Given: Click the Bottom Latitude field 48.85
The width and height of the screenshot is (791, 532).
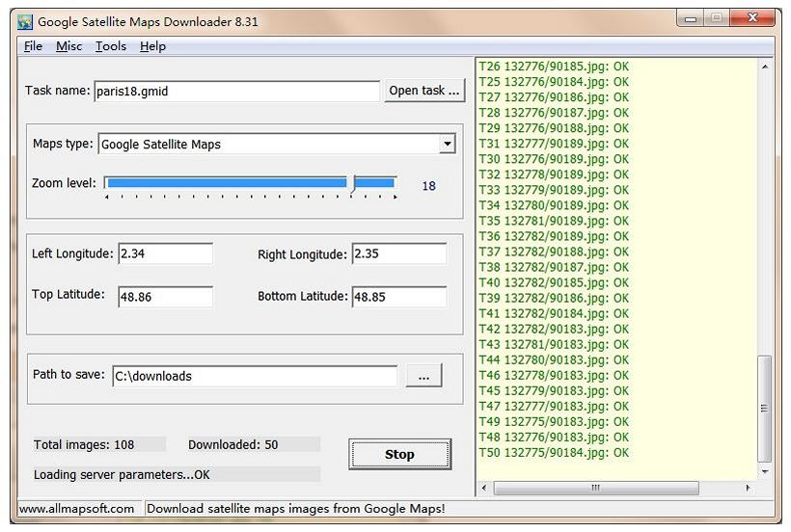Looking at the screenshot, I should tap(399, 297).
